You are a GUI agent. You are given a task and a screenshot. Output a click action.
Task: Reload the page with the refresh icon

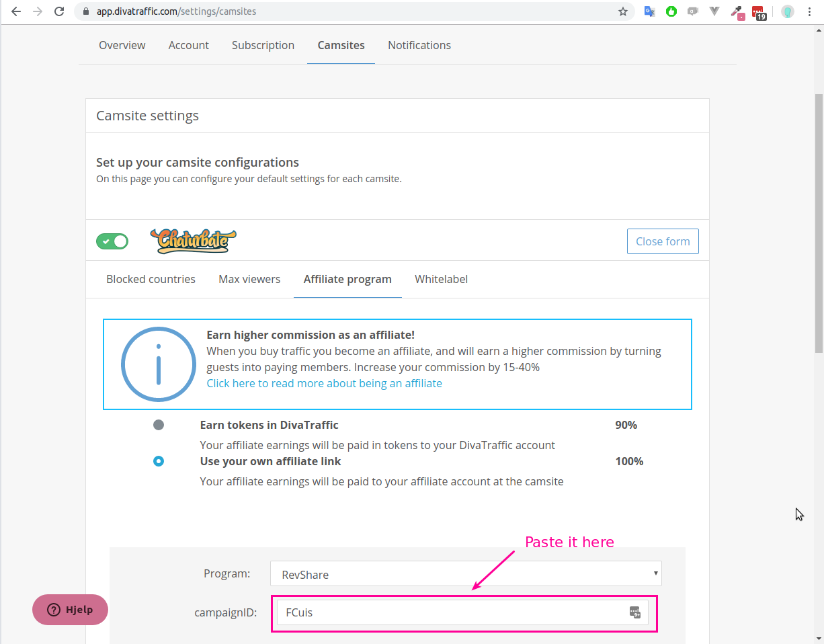coord(59,11)
